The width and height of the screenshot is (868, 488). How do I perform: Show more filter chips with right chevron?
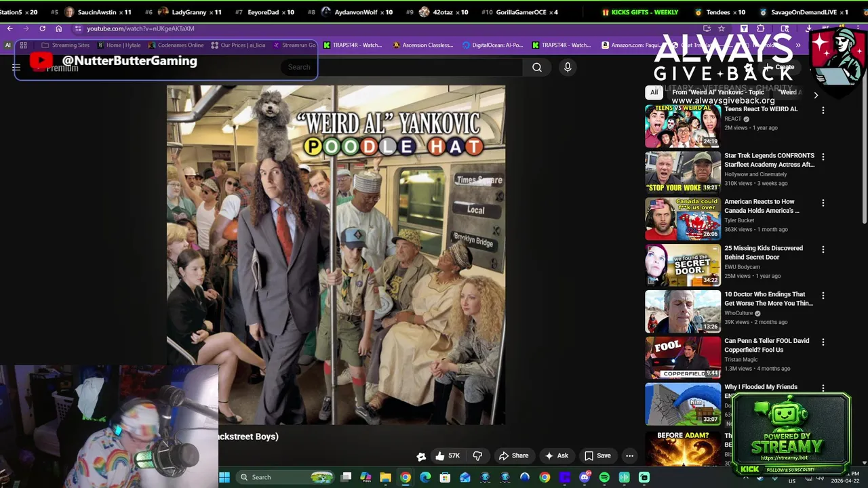[816, 96]
